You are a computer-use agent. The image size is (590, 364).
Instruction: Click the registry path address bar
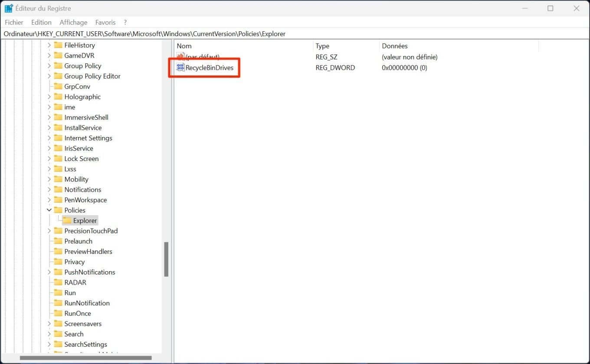click(x=295, y=33)
